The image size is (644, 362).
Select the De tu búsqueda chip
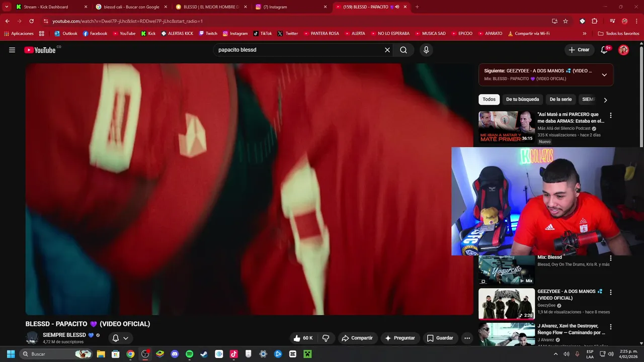coord(522,100)
